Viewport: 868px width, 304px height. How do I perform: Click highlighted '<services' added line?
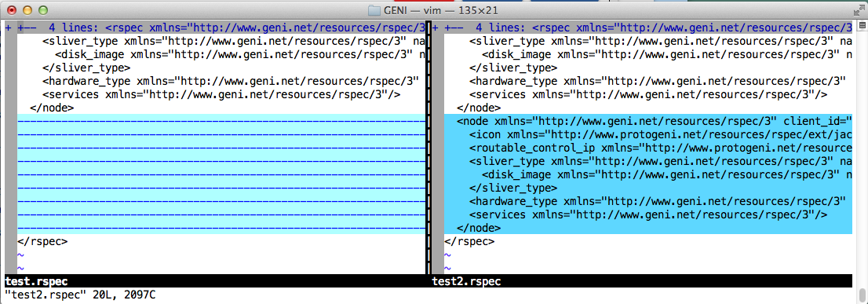648,215
